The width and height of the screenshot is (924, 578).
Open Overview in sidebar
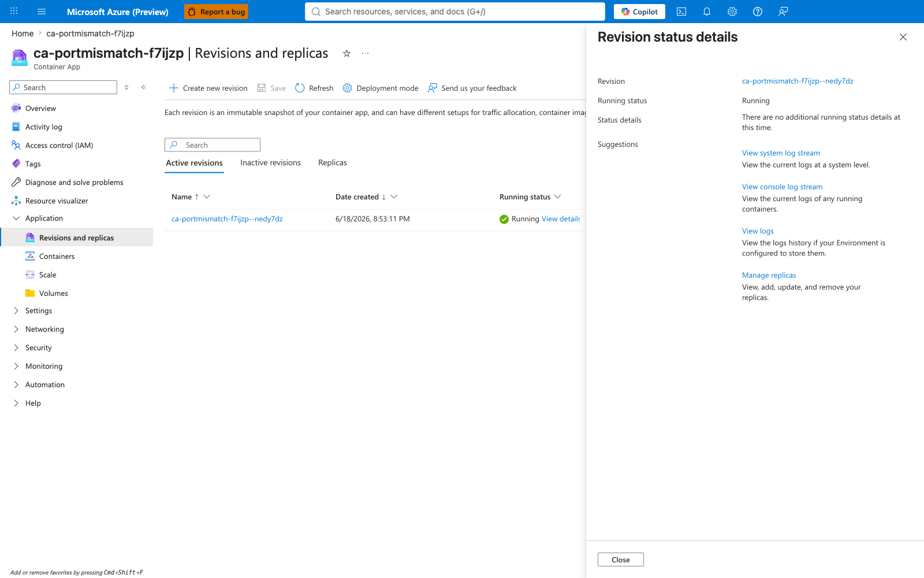tap(40, 108)
